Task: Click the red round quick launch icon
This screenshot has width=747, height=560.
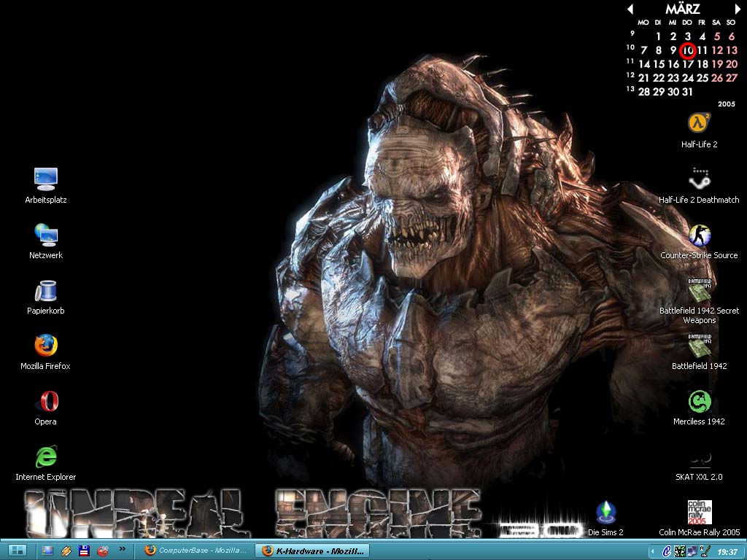Action: coord(103,551)
